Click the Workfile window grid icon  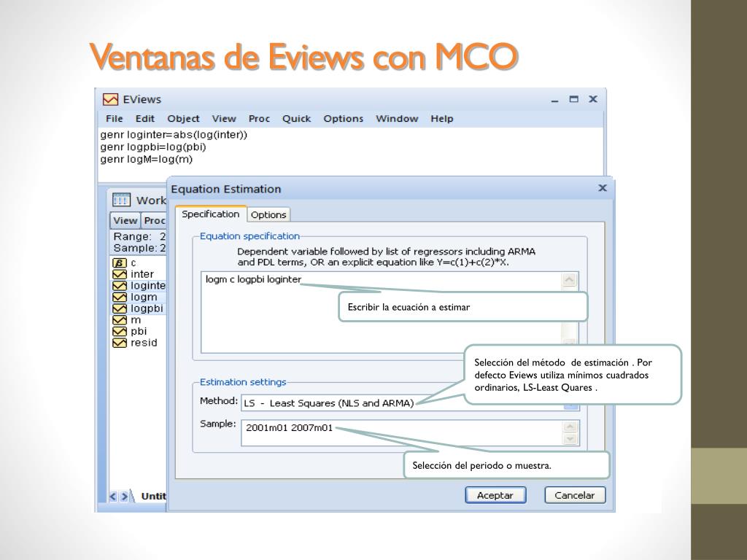[x=121, y=200]
